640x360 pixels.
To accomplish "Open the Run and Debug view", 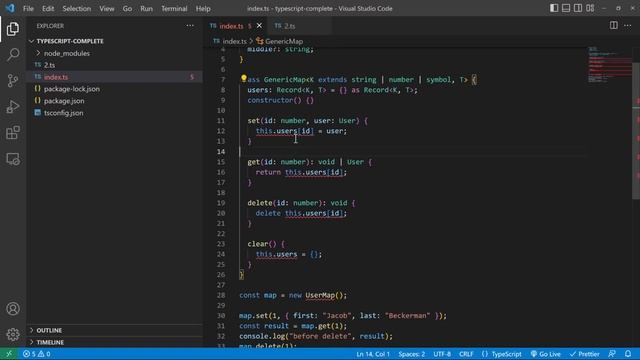I will click(13, 107).
